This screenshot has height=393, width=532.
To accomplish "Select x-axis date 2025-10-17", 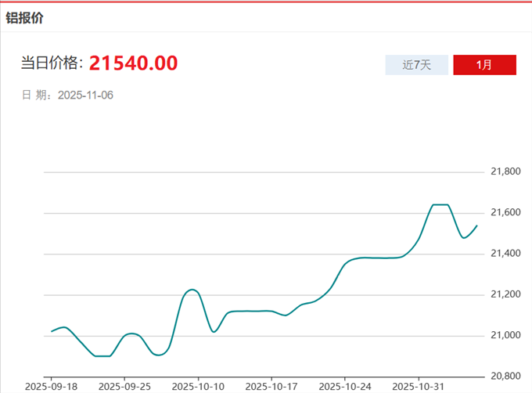I will click(271, 386).
